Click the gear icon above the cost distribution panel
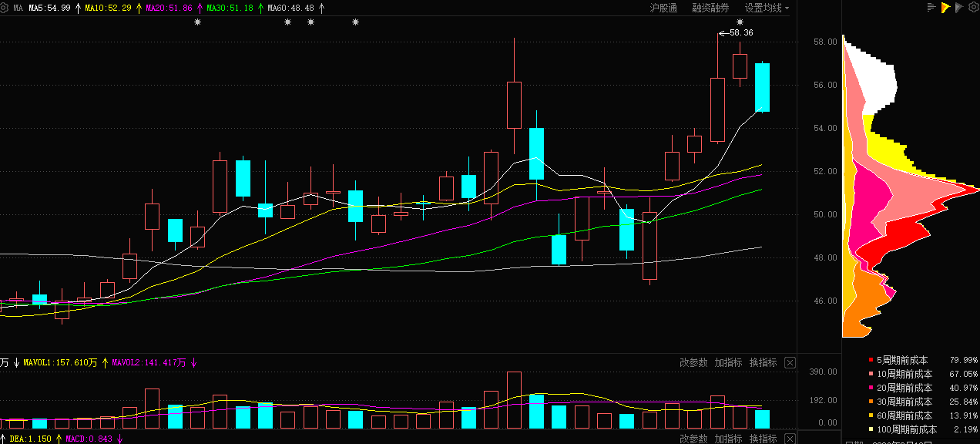This screenshot has height=444, width=980. tap(972, 8)
